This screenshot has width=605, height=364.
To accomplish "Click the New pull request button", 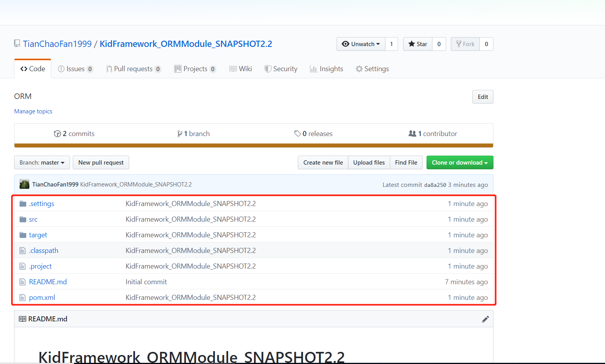I will point(101,162).
